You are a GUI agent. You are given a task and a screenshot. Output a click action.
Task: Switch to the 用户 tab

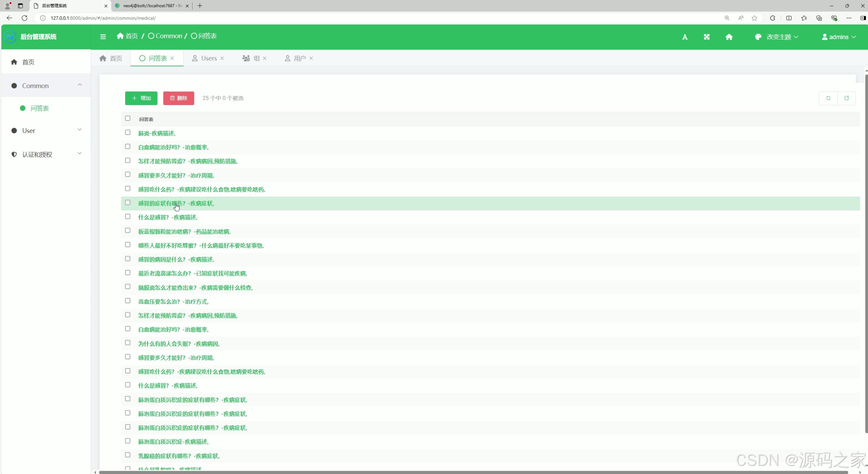tap(299, 58)
